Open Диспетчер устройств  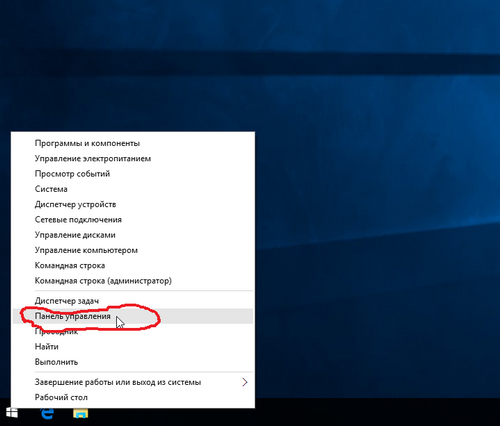(x=133, y=204)
